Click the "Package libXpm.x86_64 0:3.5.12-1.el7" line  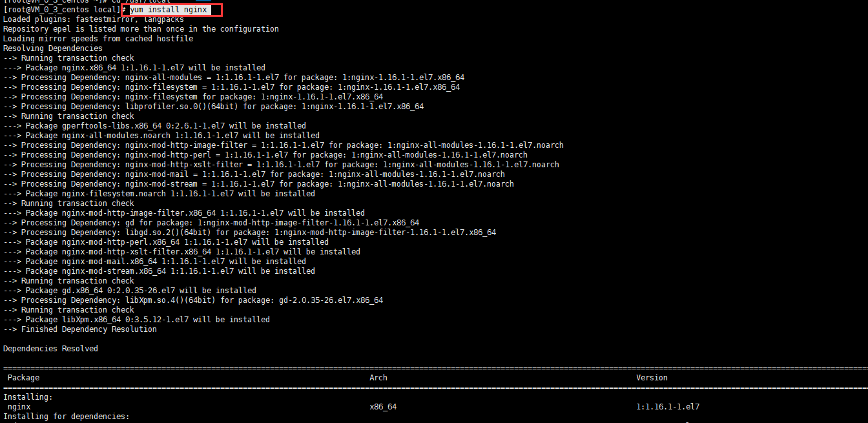pos(136,320)
